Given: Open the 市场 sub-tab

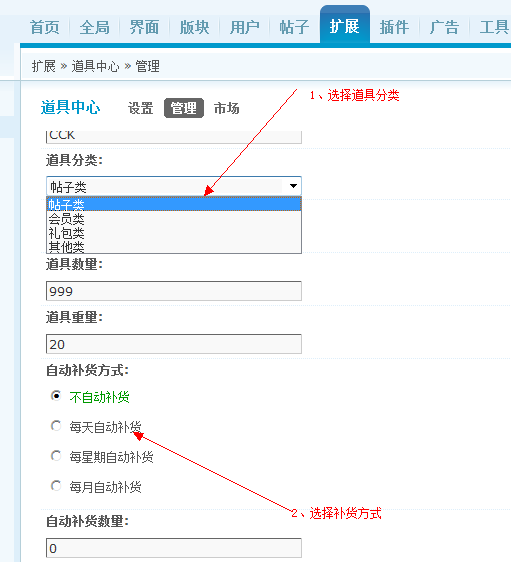Looking at the screenshot, I should 226,108.
